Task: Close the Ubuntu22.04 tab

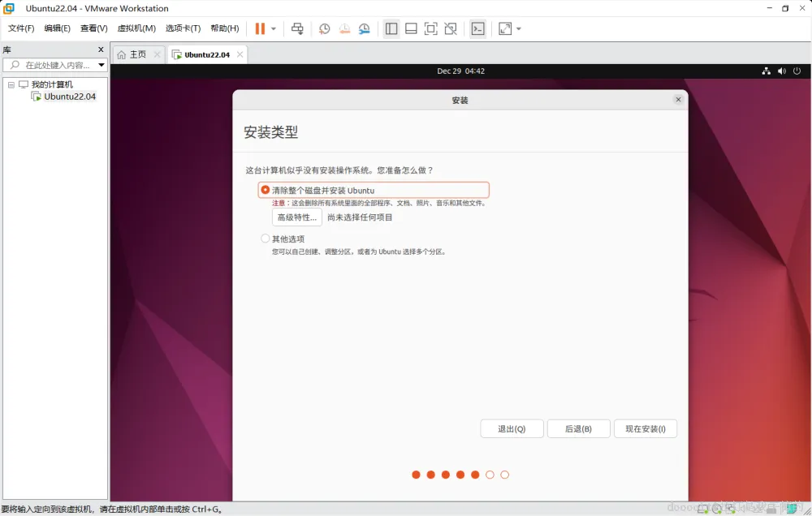Action: [240, 54]
